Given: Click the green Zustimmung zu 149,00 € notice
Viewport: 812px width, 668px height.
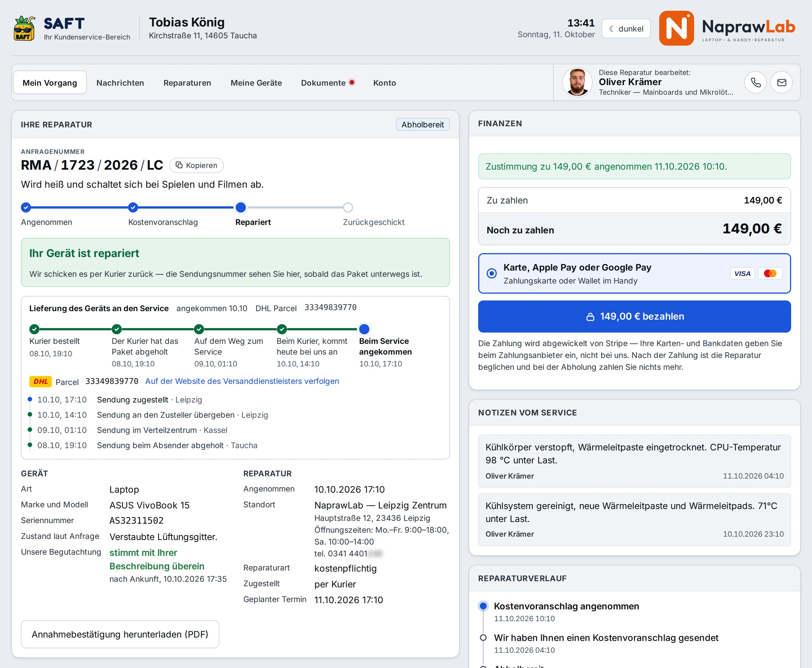Looking at the screenshot, I should tap(634, 167).
